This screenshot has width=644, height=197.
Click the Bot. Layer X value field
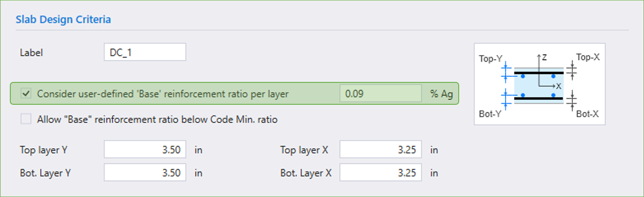tap(380, 173)
